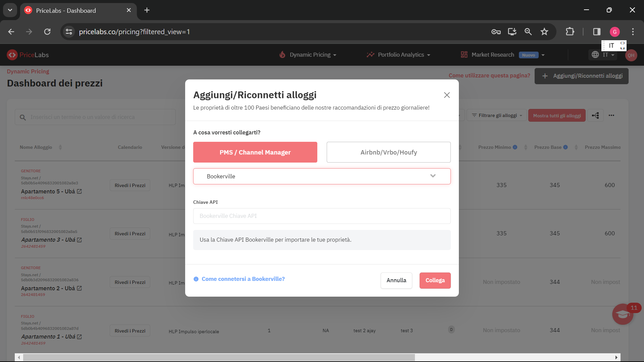Viewport: 644px width, 362px height.
Task: Click the Portfolio Analytics chart icon
Action: [x=370, y=55]
